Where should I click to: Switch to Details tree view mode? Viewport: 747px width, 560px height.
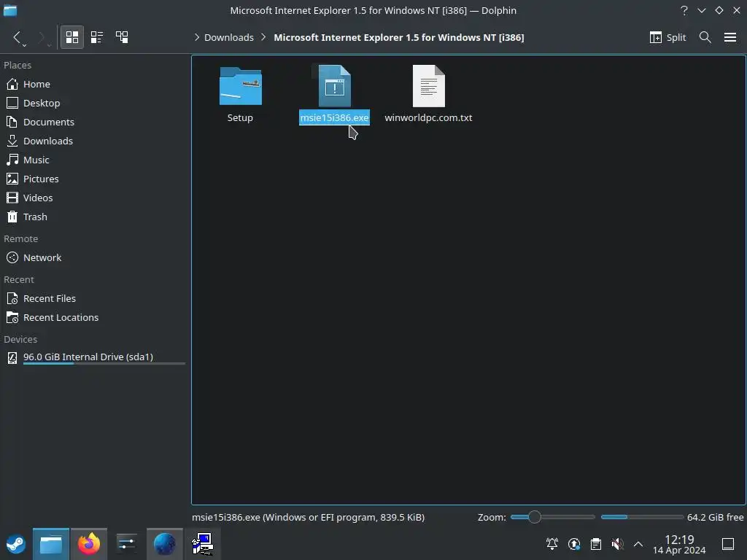point(122,37)
